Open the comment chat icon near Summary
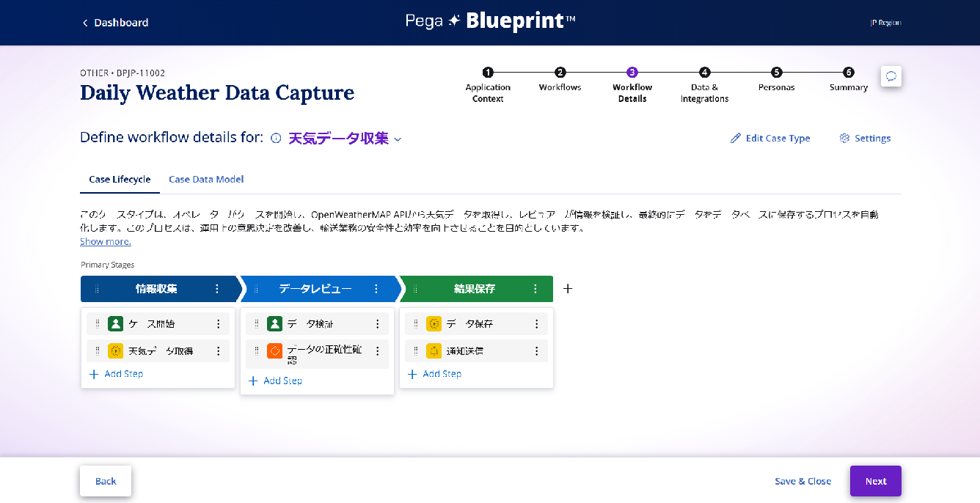Screen dimensions: 980x503 (x=891, y=76)
